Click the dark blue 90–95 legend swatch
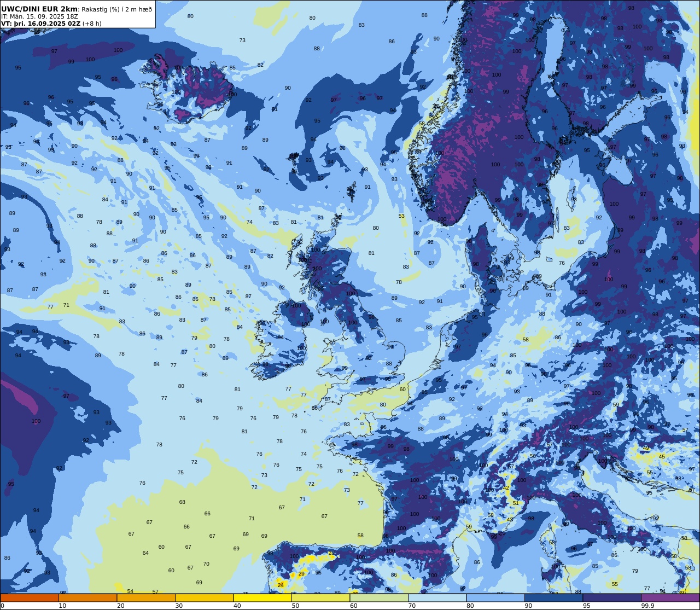The width and height of the screenshot is (700, 610). click(553, 597)
